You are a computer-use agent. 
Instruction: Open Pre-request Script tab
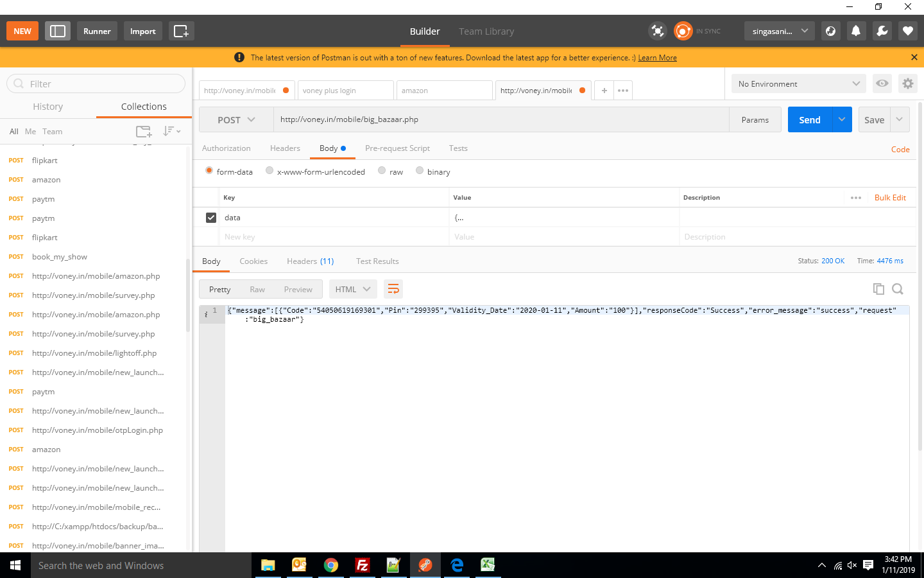397,148
